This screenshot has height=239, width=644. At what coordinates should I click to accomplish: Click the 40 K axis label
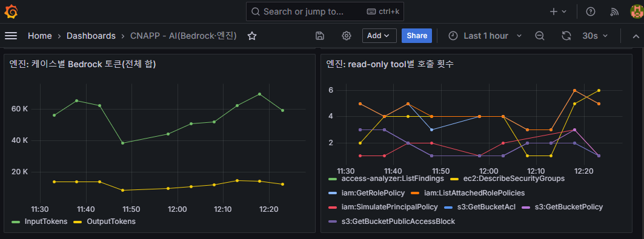pyautogui.click(x=20, y=140)
